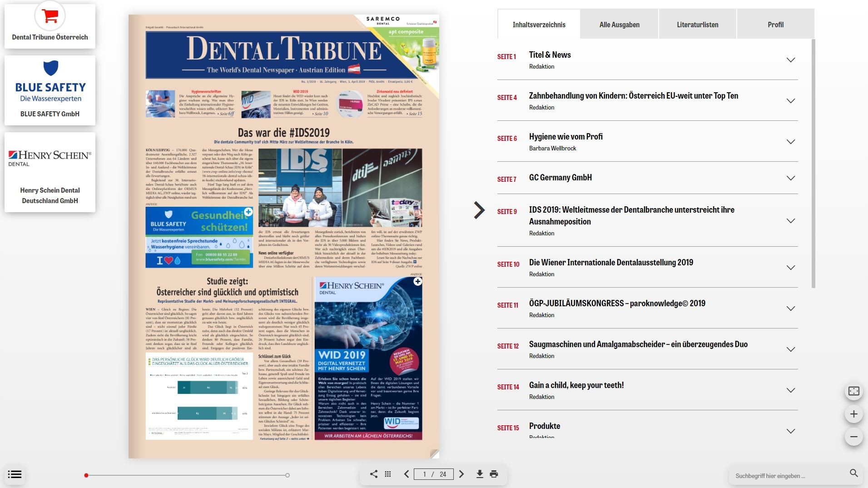868x488 pixels.
Task: Click the end circle of page slider
Action: click(288, 475)
